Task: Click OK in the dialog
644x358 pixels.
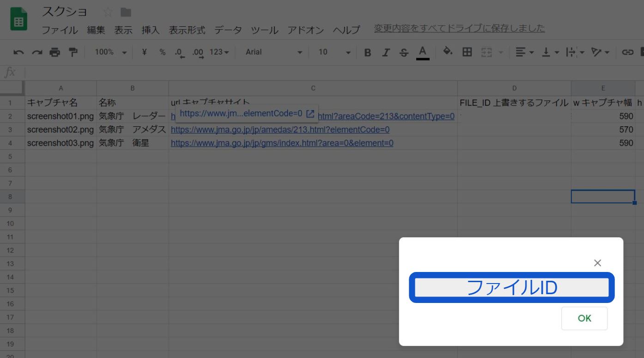Action: coord(584,318)
